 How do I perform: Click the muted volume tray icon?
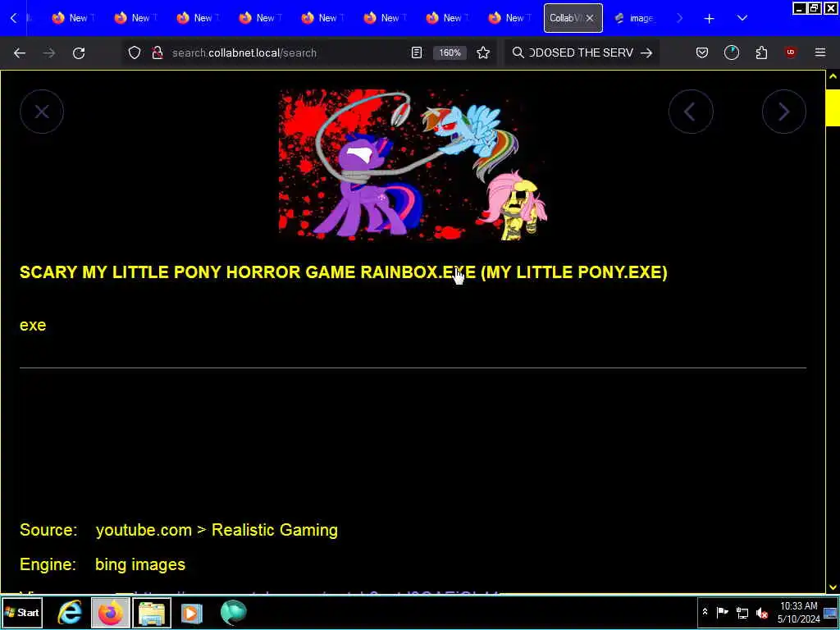click(761, 612)
